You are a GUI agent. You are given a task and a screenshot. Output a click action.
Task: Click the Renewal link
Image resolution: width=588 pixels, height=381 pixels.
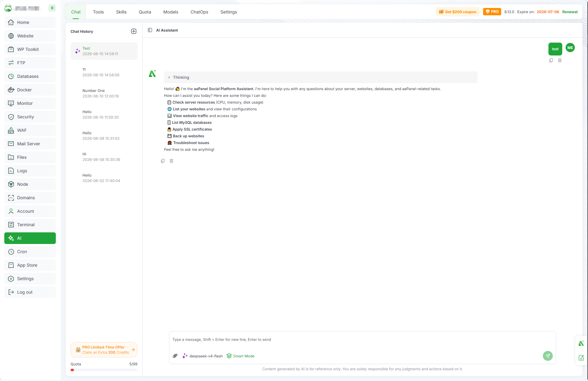(570, 12)
